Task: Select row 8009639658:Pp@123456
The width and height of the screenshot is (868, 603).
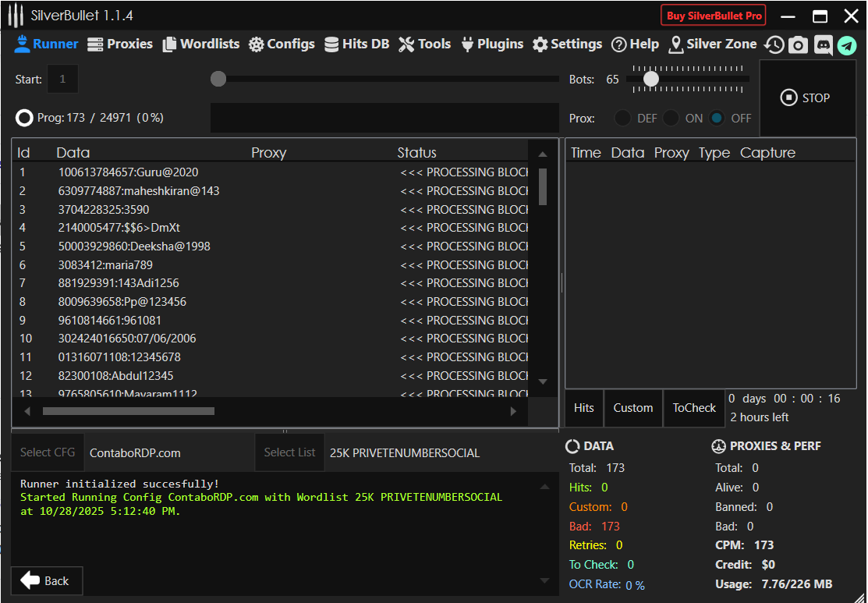Action: coord(270,302)
